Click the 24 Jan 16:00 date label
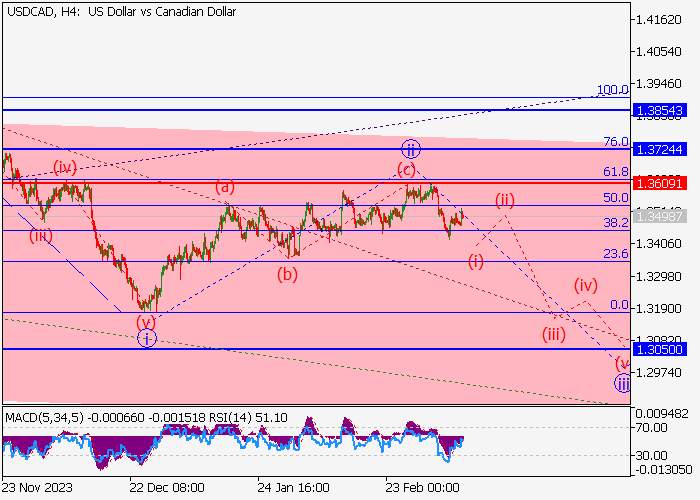 click(293, 487)
